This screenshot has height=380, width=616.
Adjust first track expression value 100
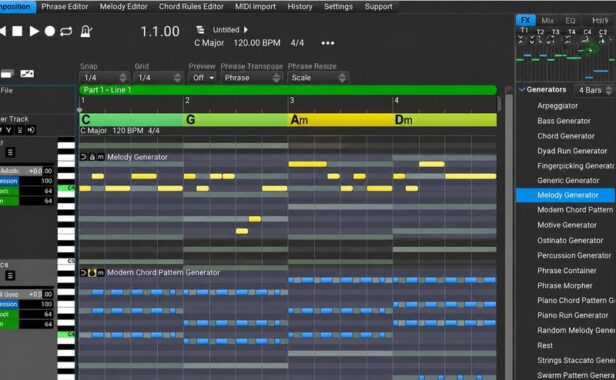click(x=36, y=181)
